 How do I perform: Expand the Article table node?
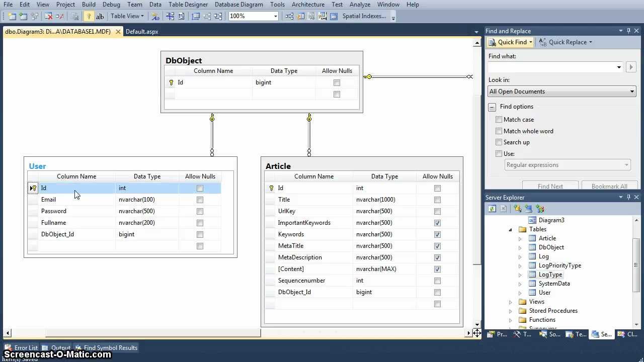pos(520,238)
